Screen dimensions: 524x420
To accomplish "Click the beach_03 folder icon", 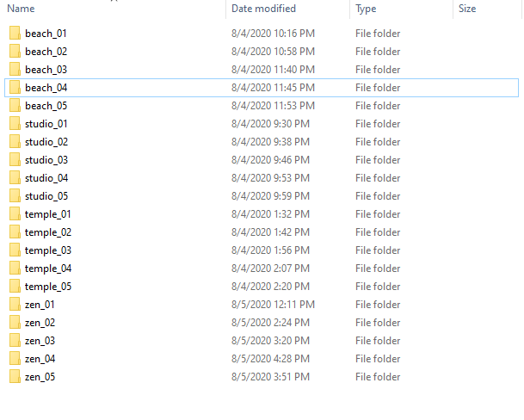I will coord(15,69).
